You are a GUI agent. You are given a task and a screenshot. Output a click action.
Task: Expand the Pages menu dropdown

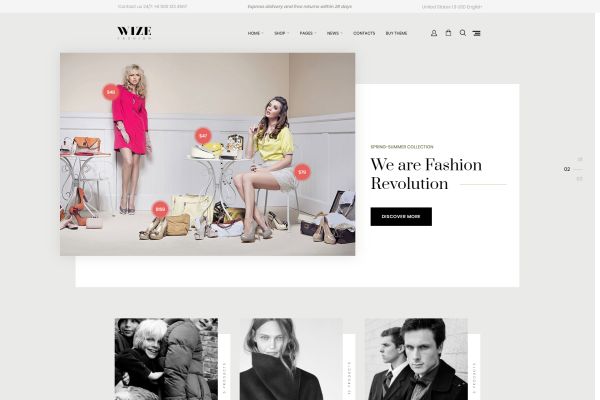(x=308, y=33)
